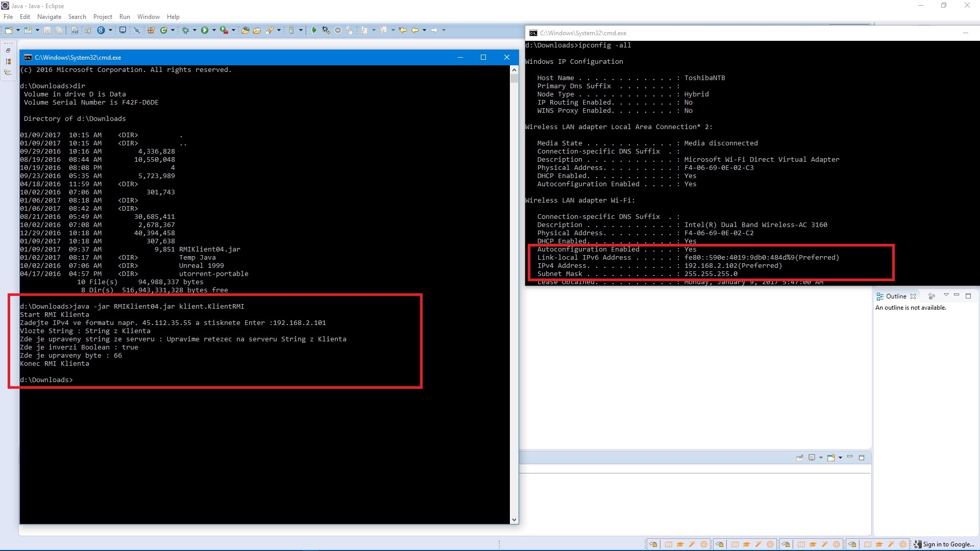Toggle Skip All Breakpoints on the toolbar
Image resolution: width=980 pixels, height=551 pixels.
(x=137, y=30)
